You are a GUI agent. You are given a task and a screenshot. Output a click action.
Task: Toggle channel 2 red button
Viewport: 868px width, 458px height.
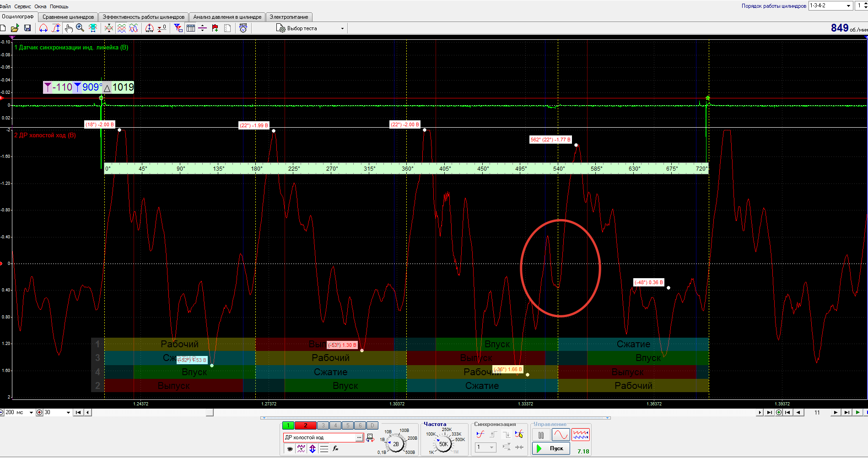(x=305, y=426)
